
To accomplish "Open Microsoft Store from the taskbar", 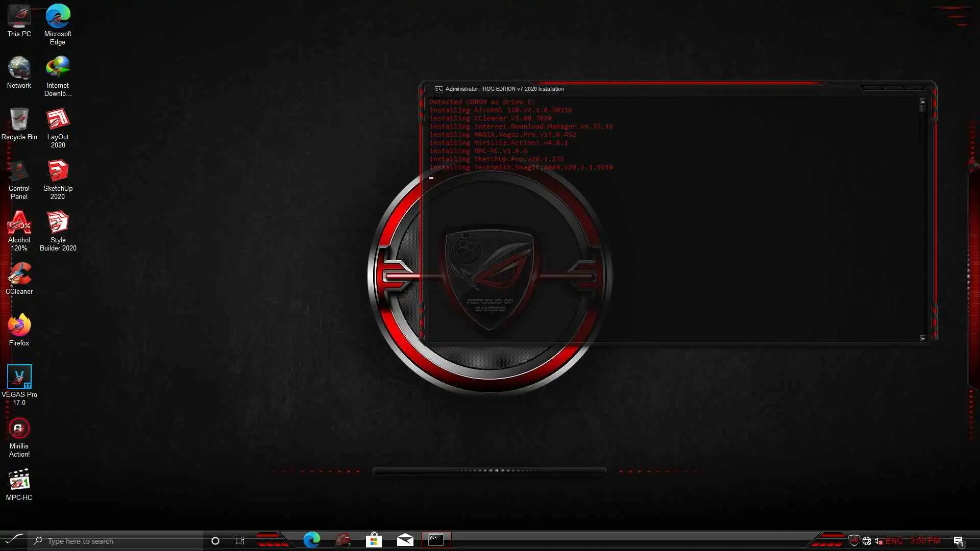I will (x=374, y=540).
